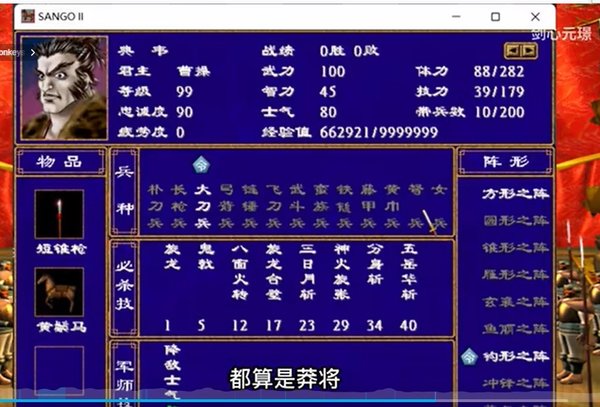Select the 锥形之阵 formation
Screen dimensions: 600x407
[x=515, y=248]
